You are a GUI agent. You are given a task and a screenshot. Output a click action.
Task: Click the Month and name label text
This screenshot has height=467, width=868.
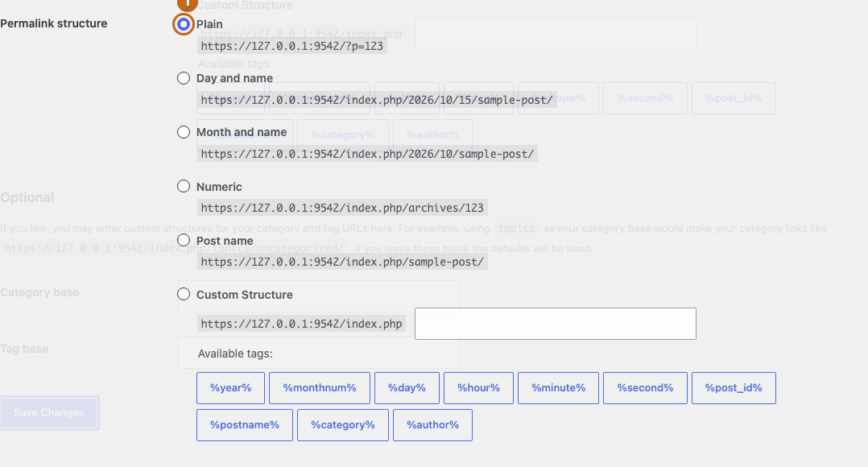242,132
